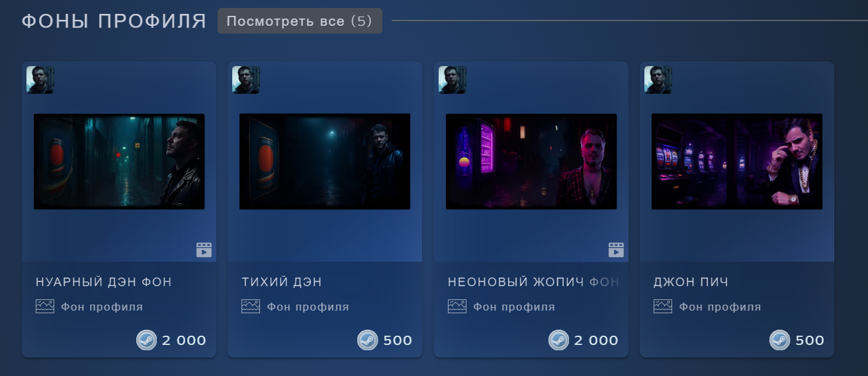Click Steam points coin on ДЖОН ПИЧ card
The width and height of the screenshot is (868, 376).
(x=779, y=340)
